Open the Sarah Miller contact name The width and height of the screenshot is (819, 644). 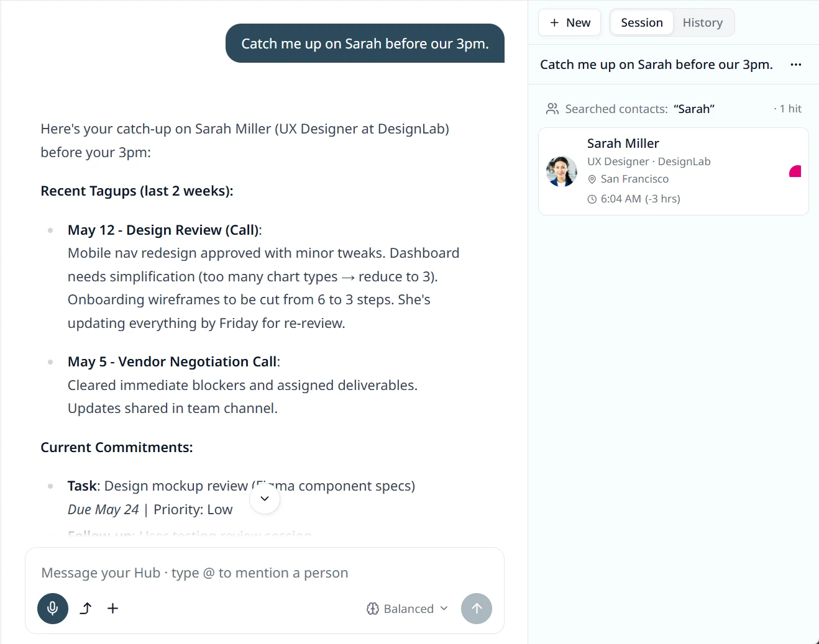[x=623, y=143]
